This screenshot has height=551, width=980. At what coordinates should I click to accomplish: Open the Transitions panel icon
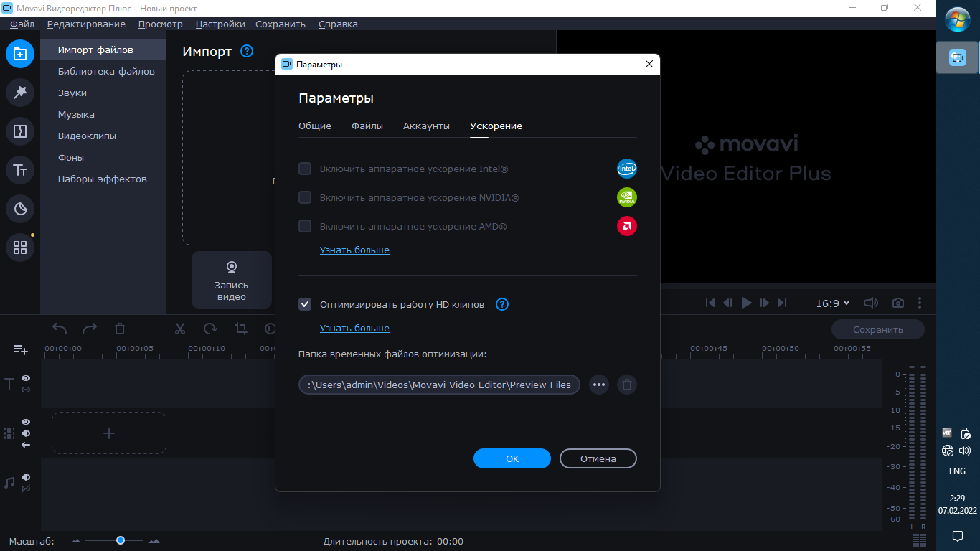coord(20,131)
